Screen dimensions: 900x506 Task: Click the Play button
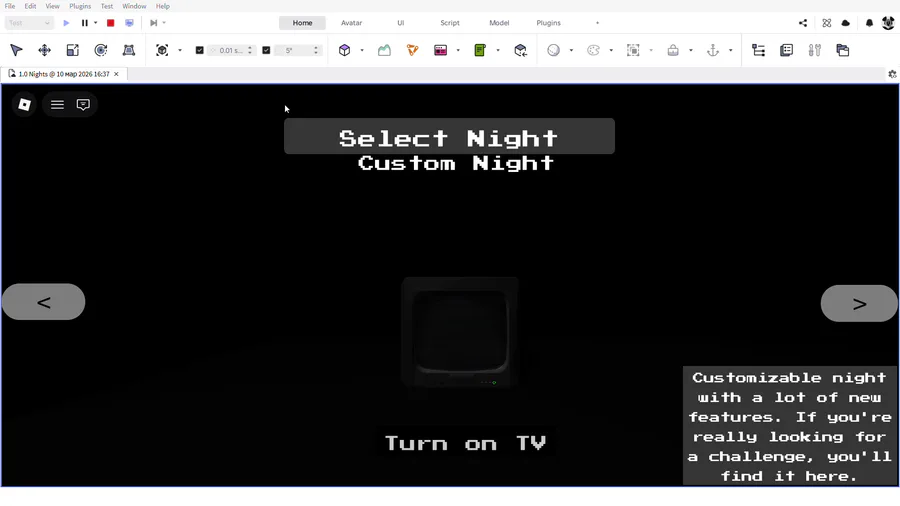point(66,23)
